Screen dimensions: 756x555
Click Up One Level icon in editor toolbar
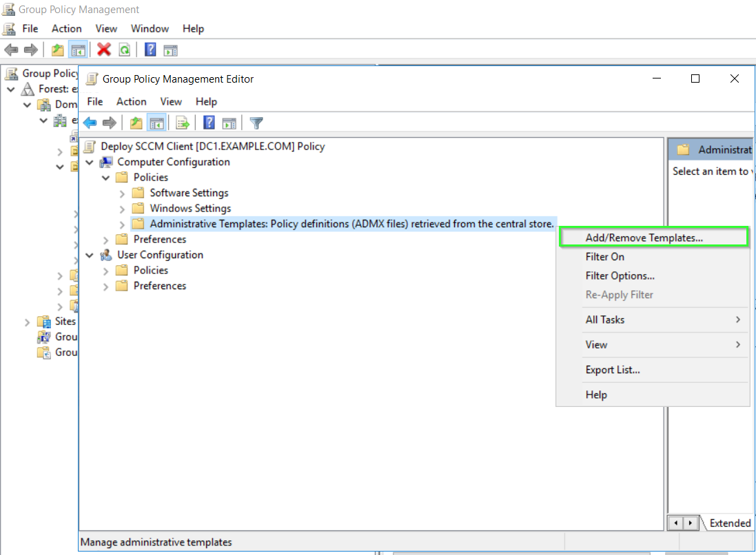(x=136, y=123)
